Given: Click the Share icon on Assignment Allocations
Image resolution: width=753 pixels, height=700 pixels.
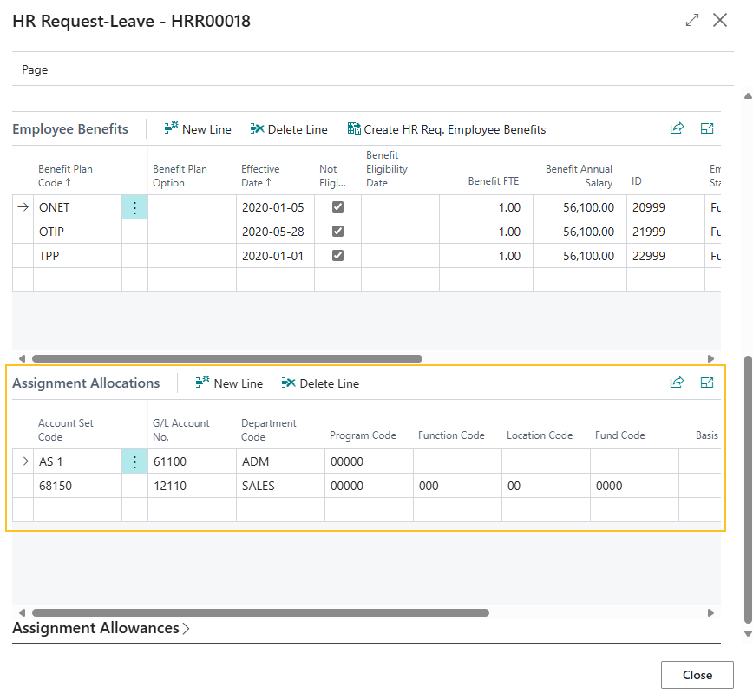Looking at the screenshot, I should click(678, 382).
